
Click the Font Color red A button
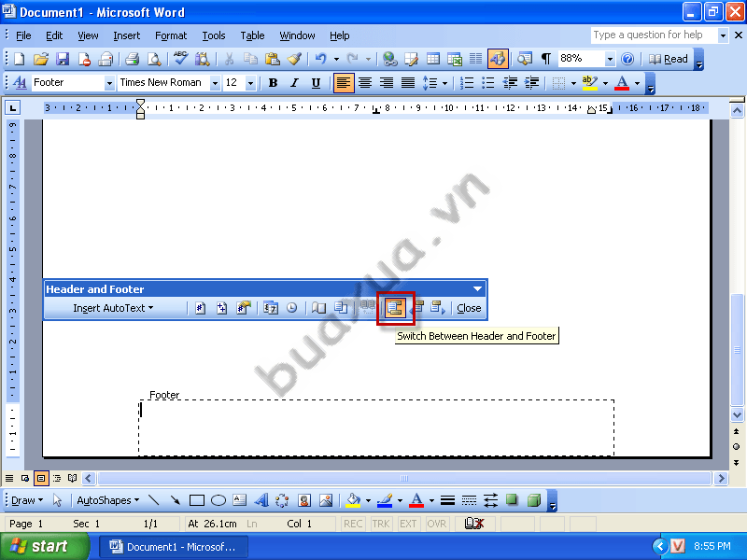click(622, 83)
